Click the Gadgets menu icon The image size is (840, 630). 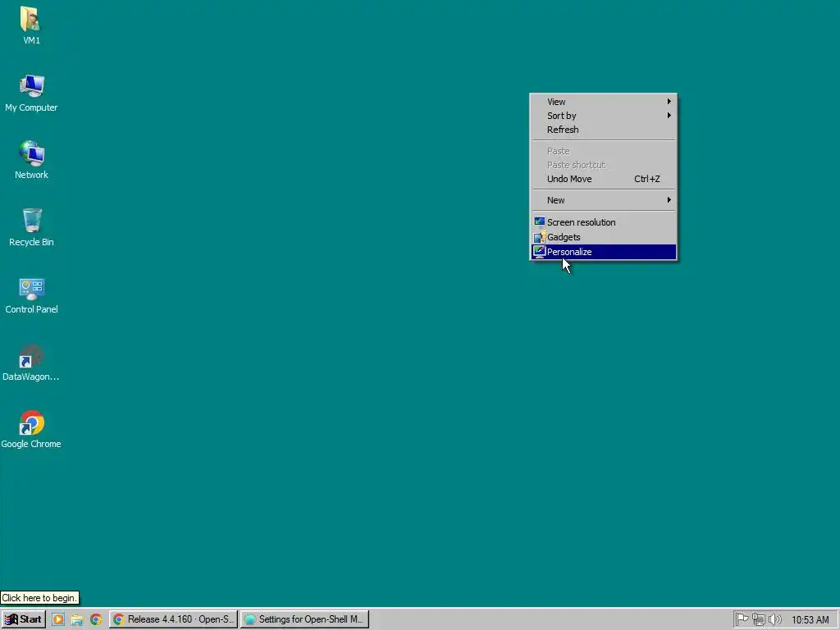(x=540, y=237)
